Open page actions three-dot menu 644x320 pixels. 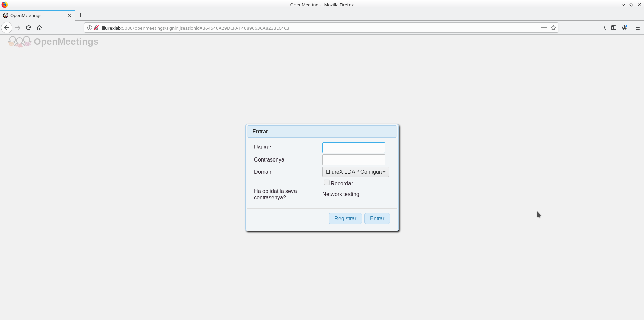point(544,28)
